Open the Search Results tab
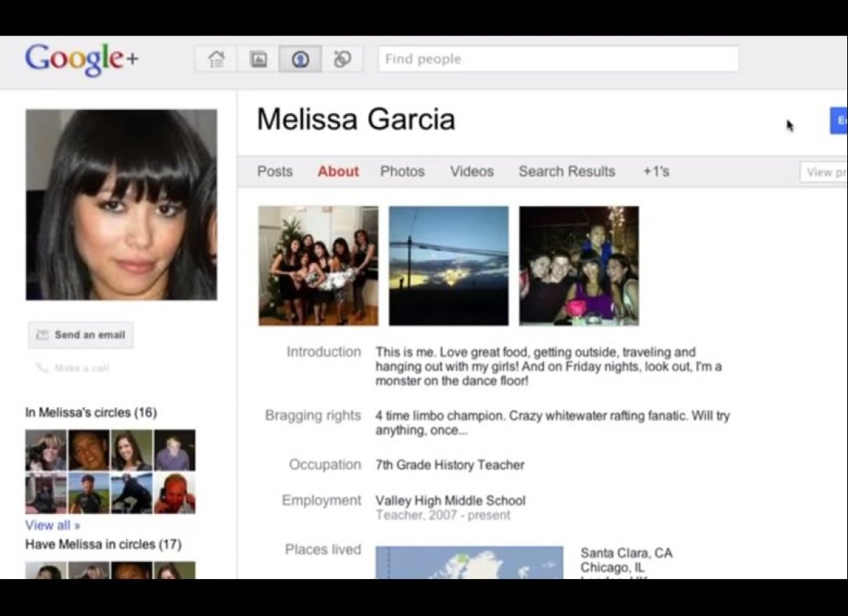848x616 pixels. [567, 171]
